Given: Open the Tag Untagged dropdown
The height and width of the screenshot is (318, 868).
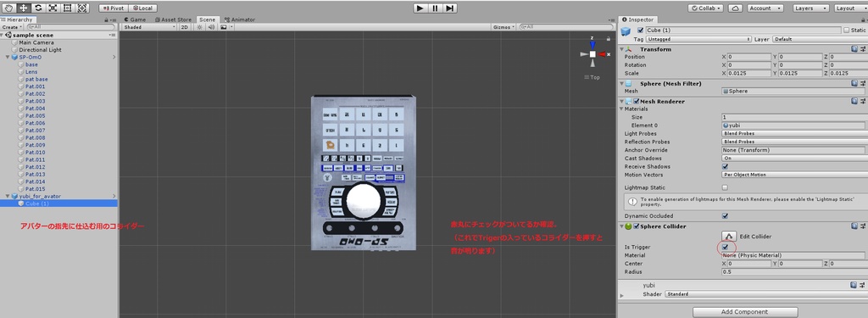Looking at the screenshot, I should pos(698,39).
